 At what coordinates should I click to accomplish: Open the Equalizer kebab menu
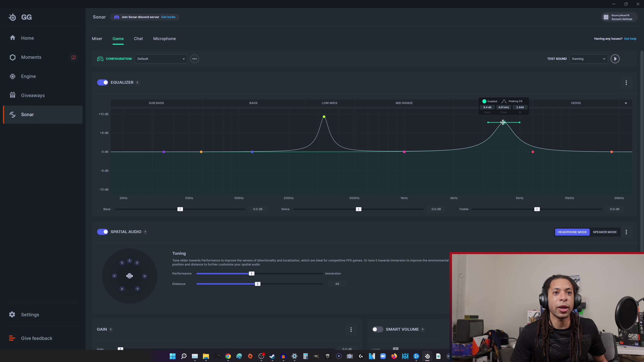pyautogui.click(x=626, y=83)
